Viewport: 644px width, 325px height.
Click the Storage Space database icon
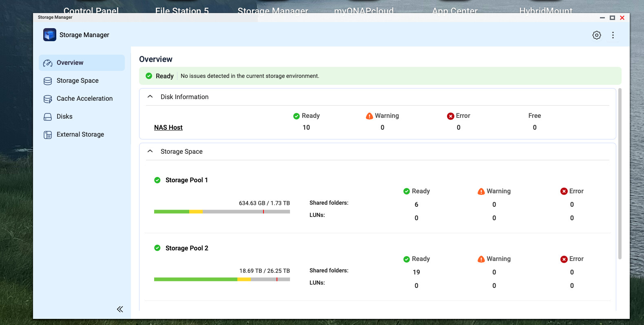point(48,81)
